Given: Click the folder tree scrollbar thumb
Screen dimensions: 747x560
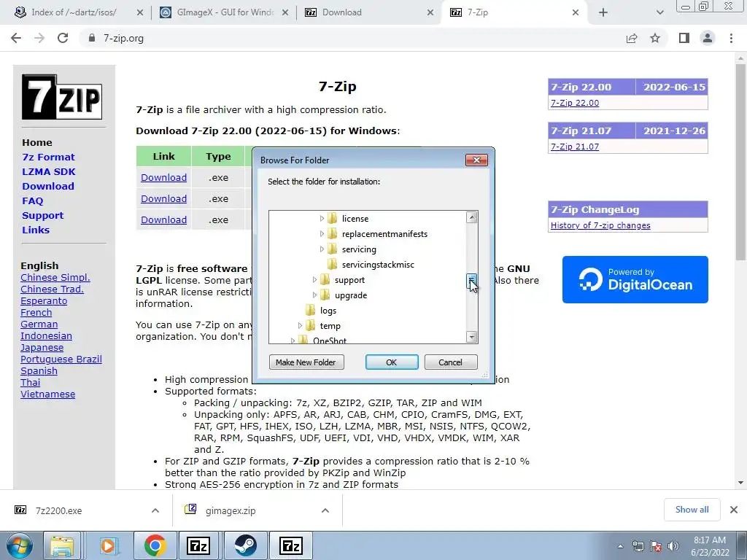Looking at the screenshot, I should 472,281.
